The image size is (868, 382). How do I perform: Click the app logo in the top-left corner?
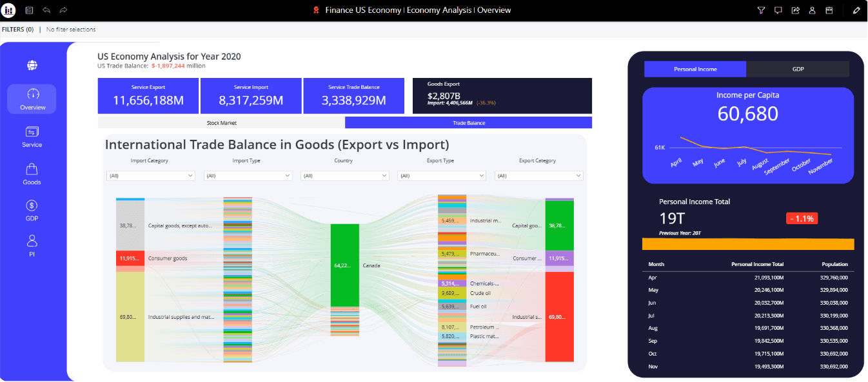(9, 10)
